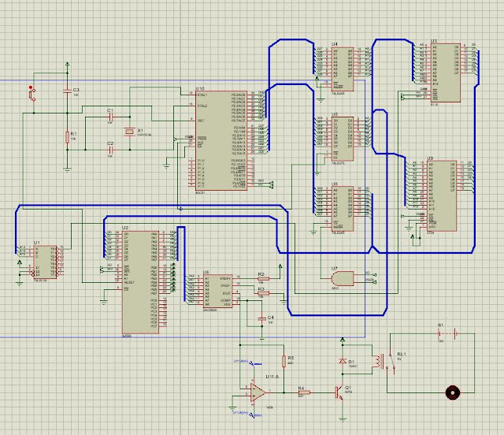Select the U10 microcontroller chip
This screenshot has width=504, height=435.
[221, 140]
